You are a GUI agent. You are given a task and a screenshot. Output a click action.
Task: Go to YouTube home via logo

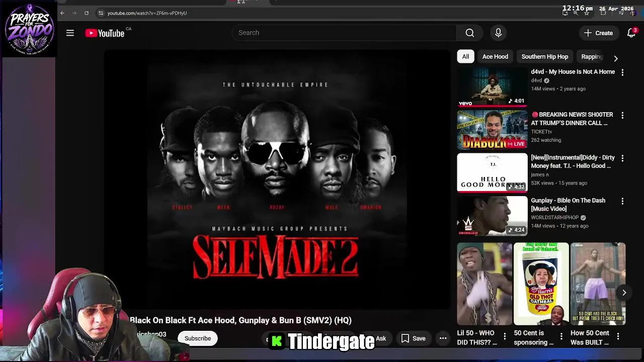coord(105,33)
